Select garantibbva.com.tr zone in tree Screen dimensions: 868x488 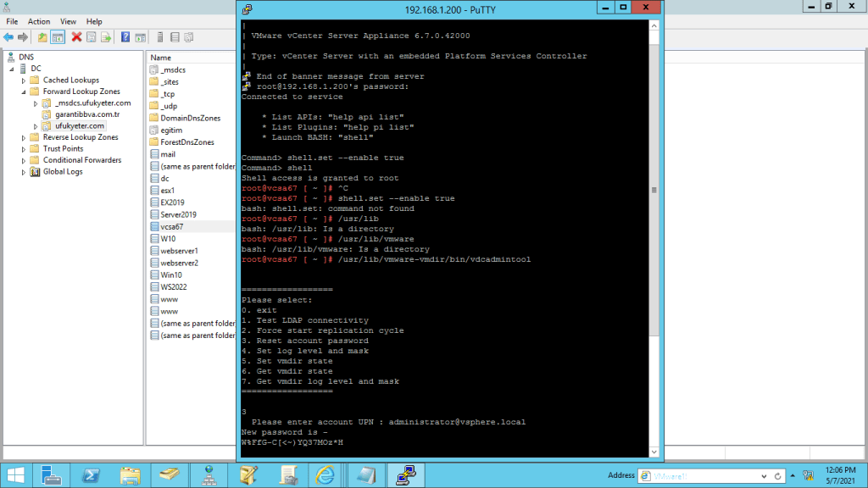[x=87, y=114]
